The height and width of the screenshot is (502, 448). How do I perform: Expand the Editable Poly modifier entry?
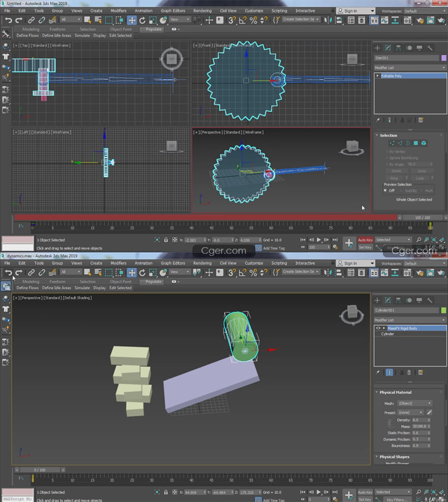[378, 76]
